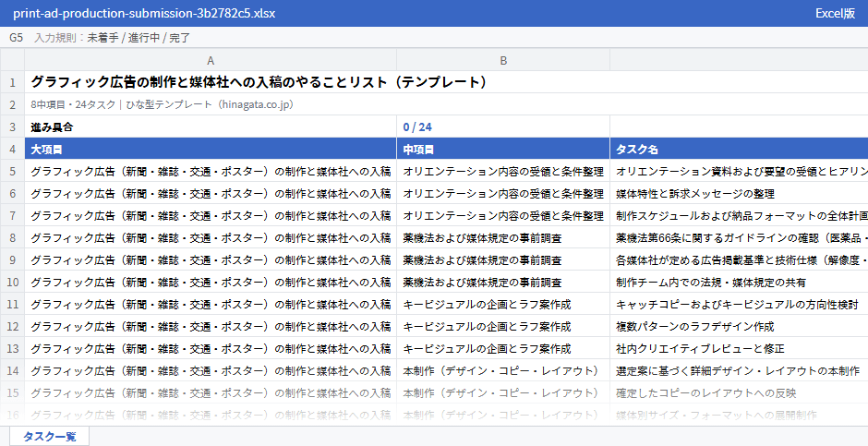Select row 14 header

coord(12,370)
